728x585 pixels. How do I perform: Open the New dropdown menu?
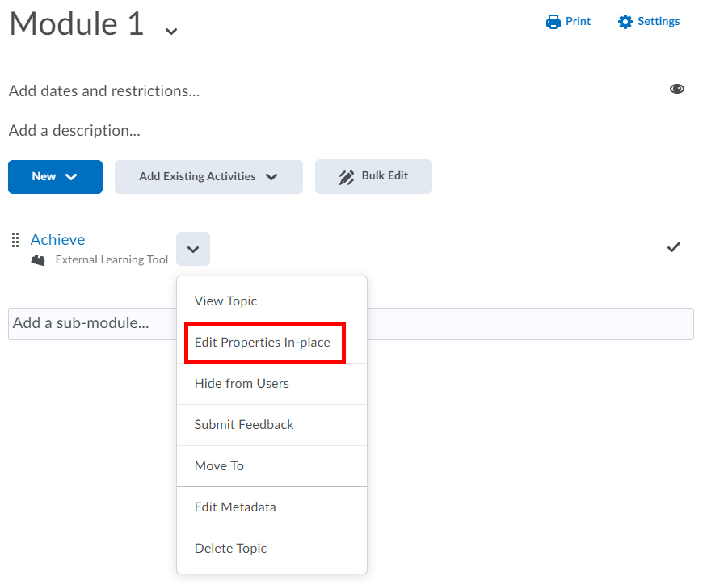[x=55, y=176]
